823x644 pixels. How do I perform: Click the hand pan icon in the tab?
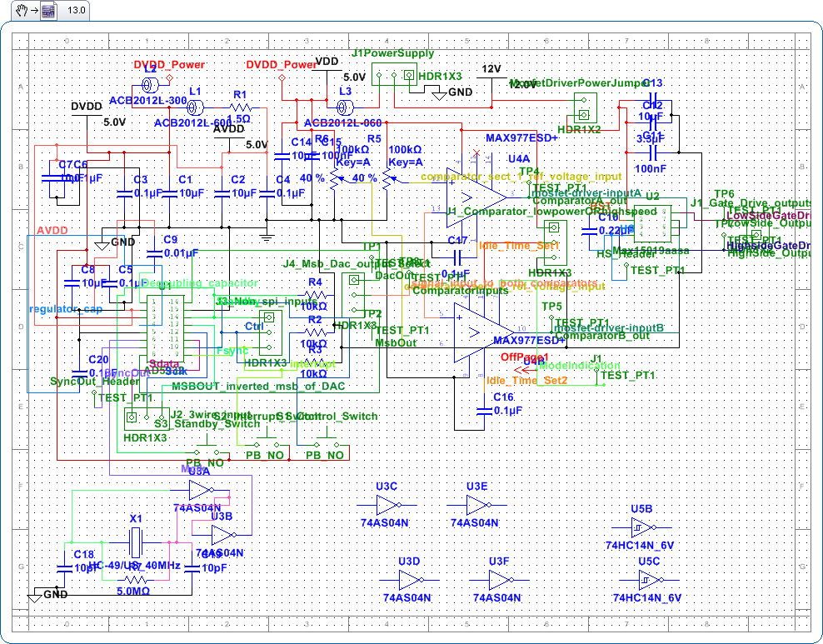[x=22, y=11]
